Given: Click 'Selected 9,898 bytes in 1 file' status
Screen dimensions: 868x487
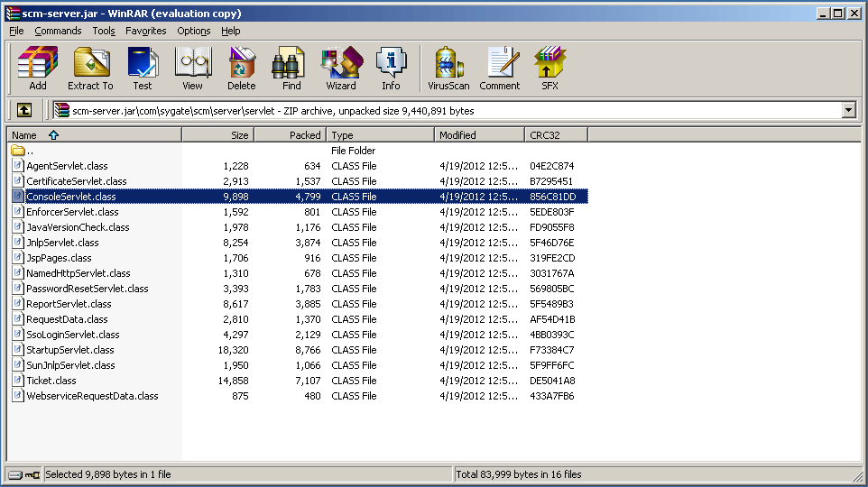Looking at the screenshot, I should click(108, 474).
